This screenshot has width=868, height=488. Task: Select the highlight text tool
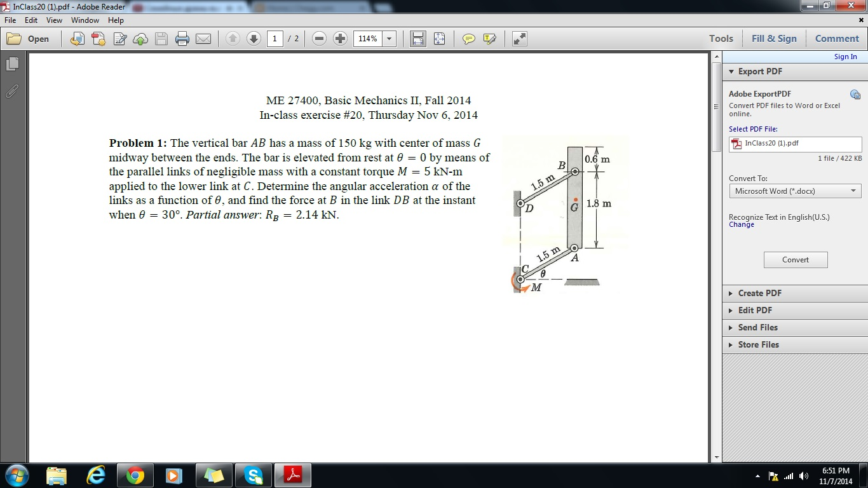click(489, 39)
